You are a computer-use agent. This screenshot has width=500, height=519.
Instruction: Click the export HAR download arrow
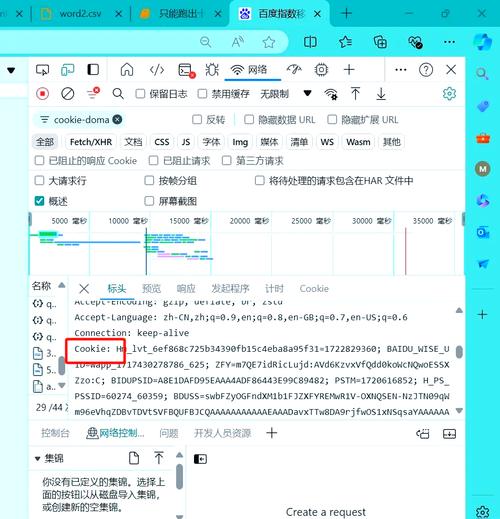coord(381,94)
